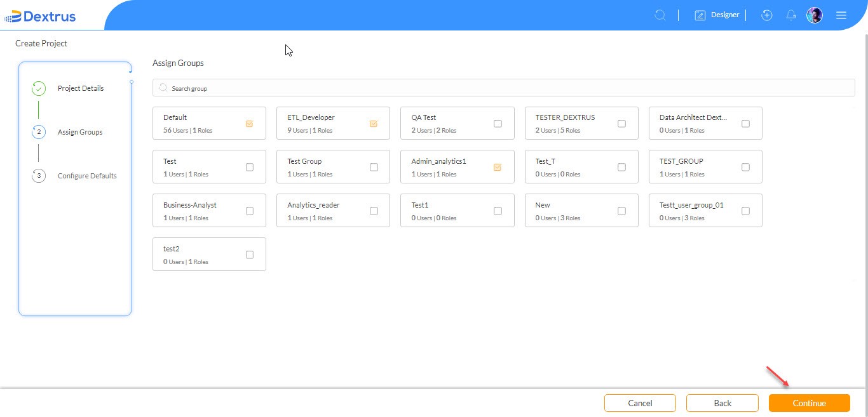The height and width of the screenshot is (417, 868).
Task: Select the Assign Groups step
Action: (80, 132)
